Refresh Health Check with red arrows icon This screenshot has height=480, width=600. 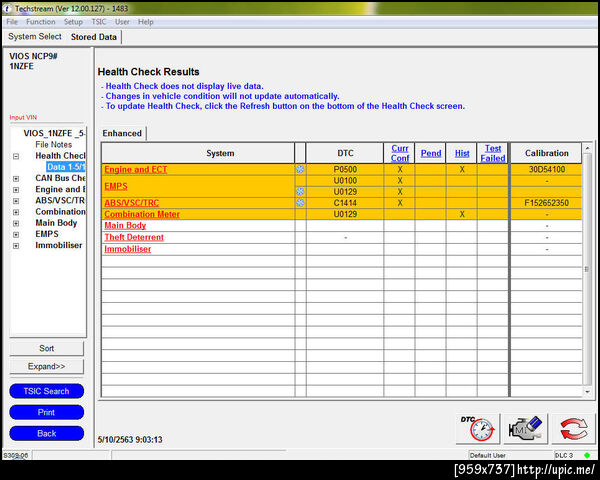click(x=573, y=428)
